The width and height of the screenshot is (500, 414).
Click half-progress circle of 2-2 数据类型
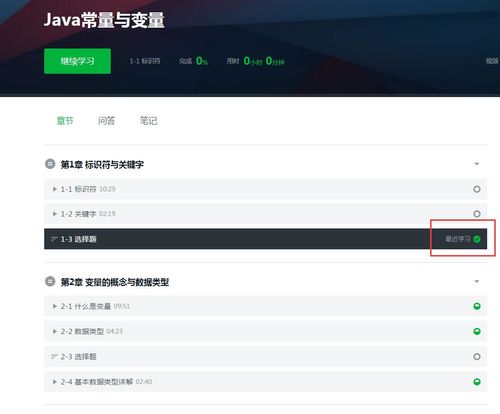point(477,331)
